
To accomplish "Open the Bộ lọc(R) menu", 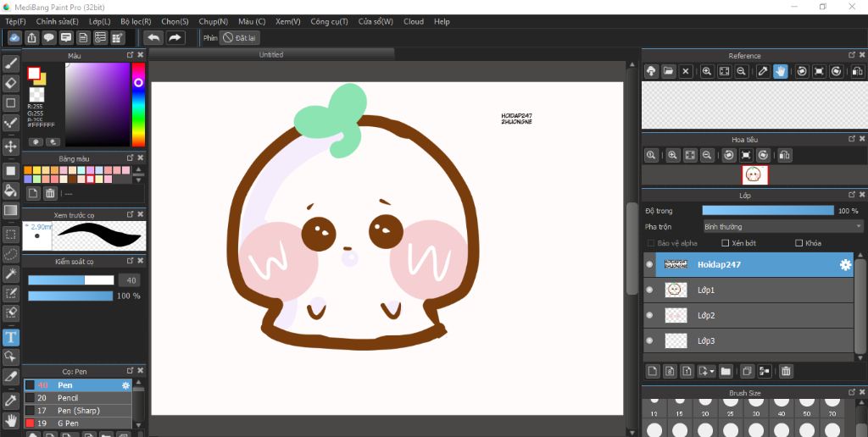I will (136, 21).
